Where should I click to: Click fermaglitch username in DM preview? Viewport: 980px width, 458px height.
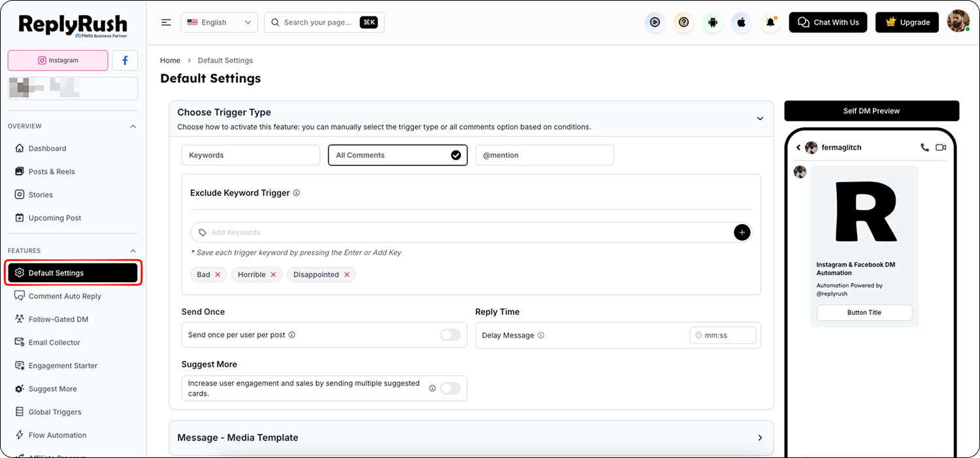pyautogui.click(x=841, y=148)
